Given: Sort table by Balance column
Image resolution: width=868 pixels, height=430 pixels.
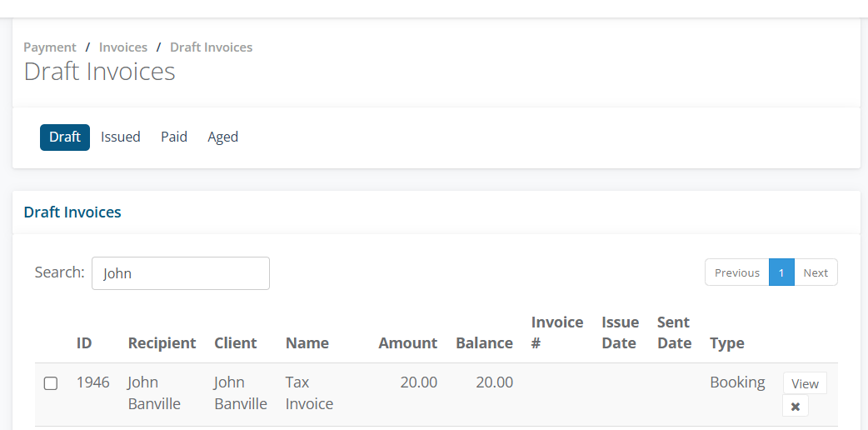Looking at the screenshot, I should click(x=484, y=343).
